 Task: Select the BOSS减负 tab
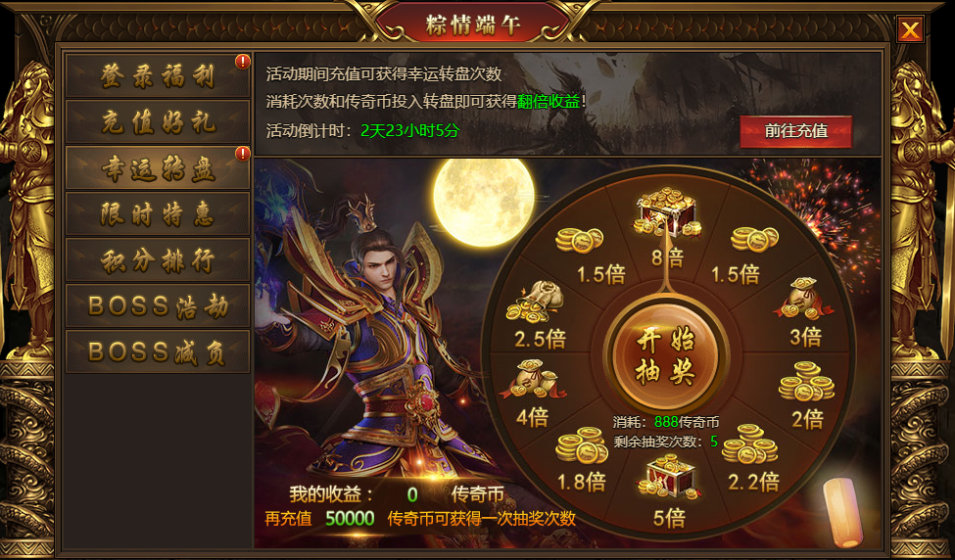pos(158,352)
